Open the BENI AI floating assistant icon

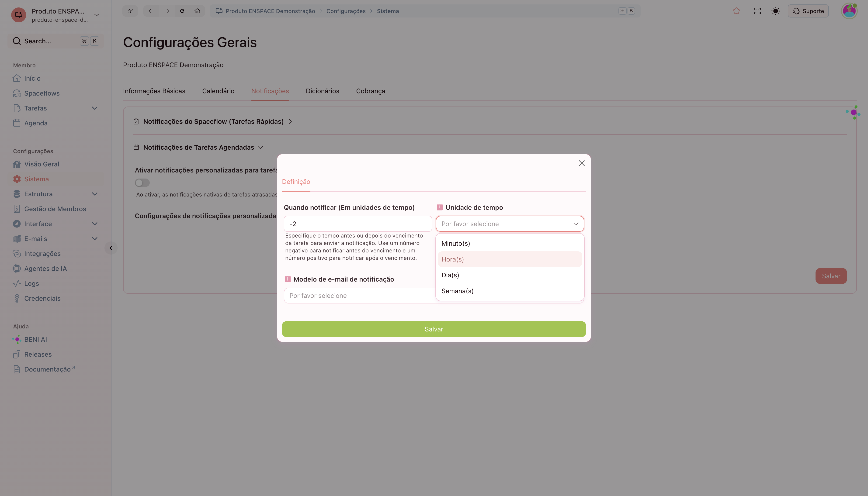tap(853, 112)
